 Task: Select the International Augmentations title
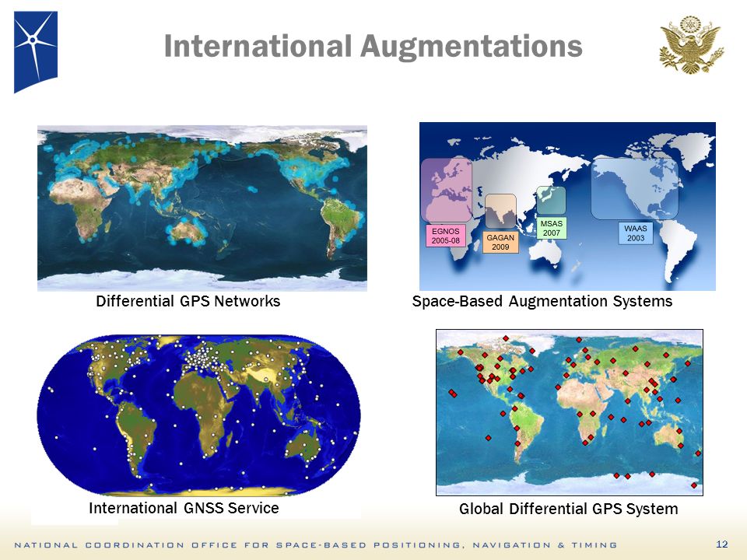coord(373,46)
